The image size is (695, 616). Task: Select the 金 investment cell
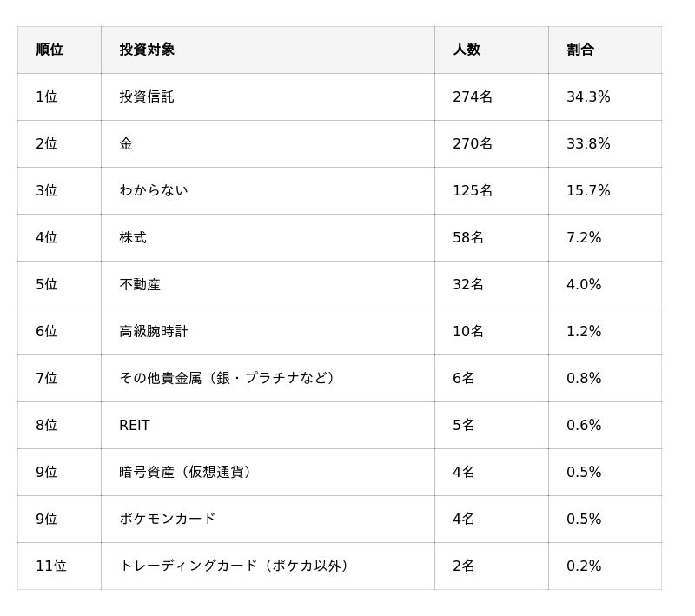126,143
